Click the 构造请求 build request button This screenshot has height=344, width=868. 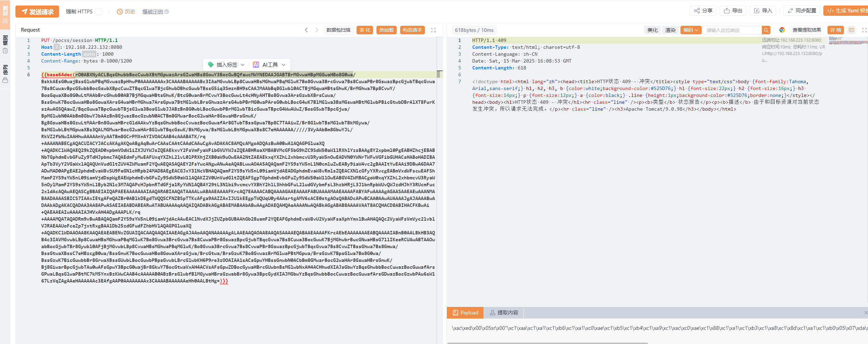pos(412,30)
